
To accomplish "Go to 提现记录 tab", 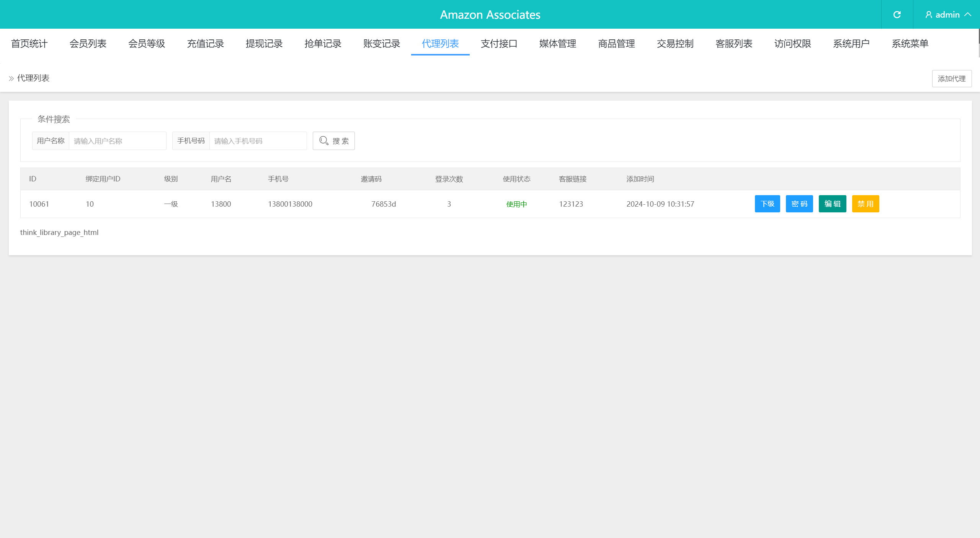I will (264, 44).
